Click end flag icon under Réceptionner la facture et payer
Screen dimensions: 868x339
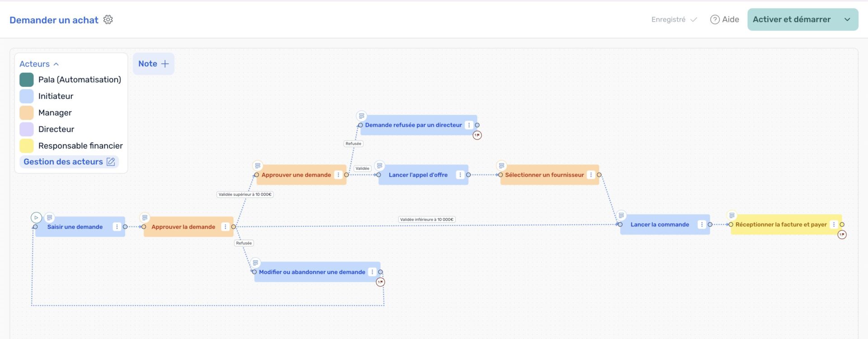pyautogui.click(x=842, y=235)
